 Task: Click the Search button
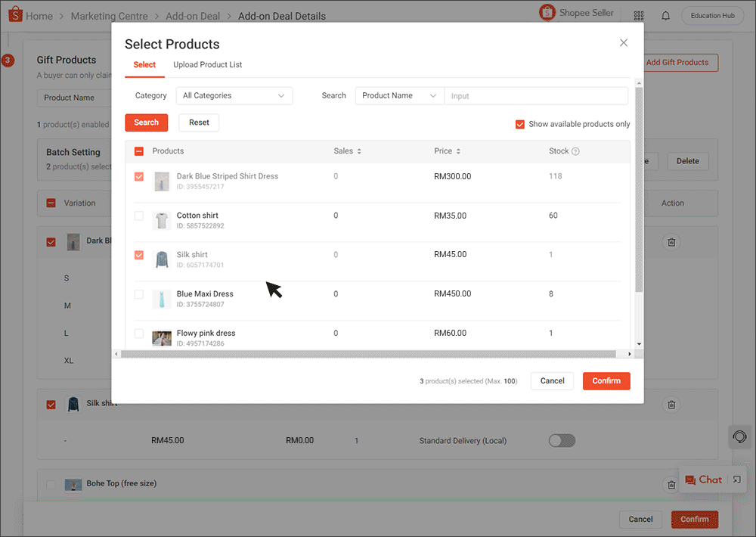146,122
